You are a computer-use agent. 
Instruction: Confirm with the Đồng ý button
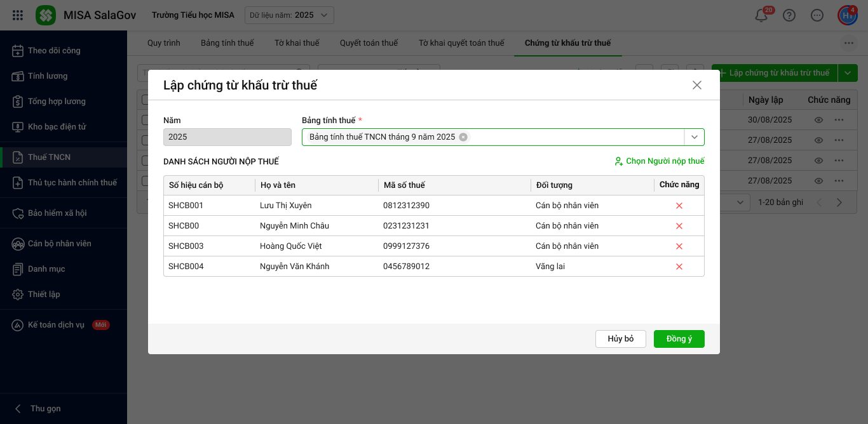point(679,339)
